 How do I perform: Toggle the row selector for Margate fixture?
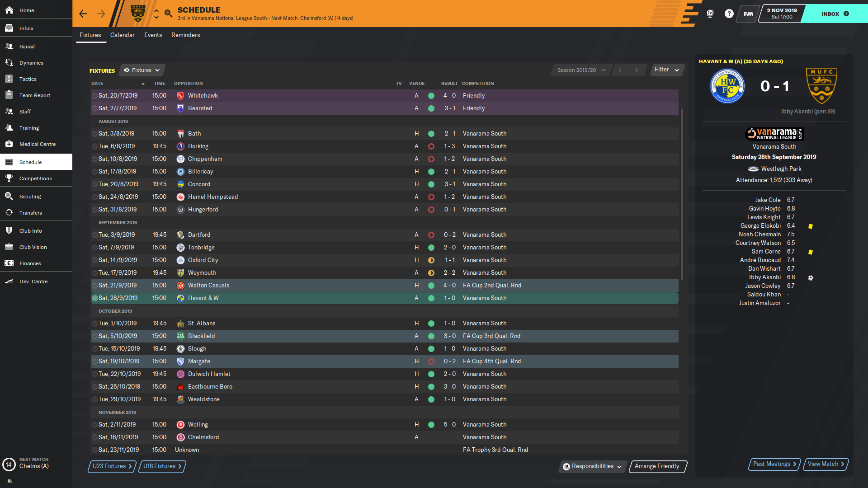pos(95,361)
